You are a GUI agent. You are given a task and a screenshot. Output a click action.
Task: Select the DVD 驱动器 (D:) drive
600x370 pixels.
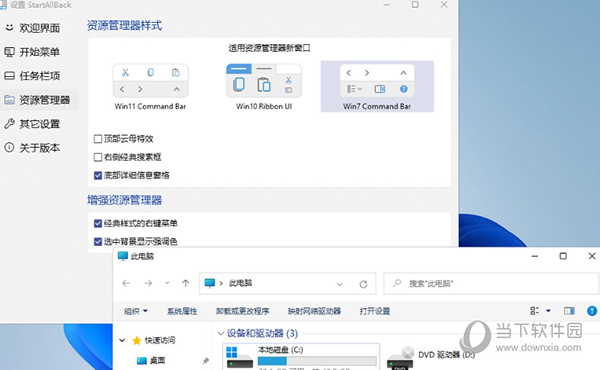point(432,357)
